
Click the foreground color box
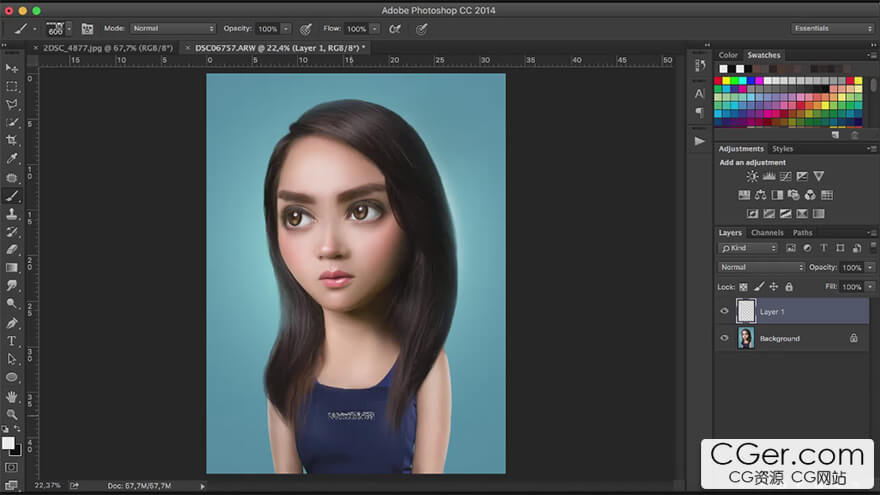8,443
